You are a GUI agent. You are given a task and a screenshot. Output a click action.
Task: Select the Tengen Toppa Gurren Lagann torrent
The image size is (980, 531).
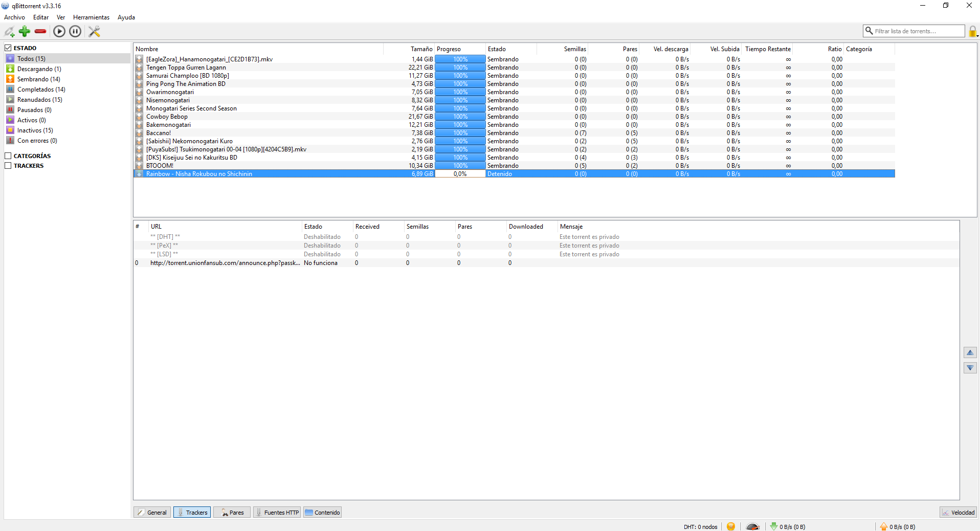coord(514,68)
